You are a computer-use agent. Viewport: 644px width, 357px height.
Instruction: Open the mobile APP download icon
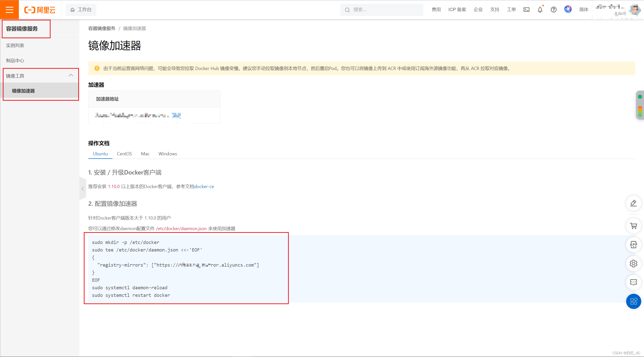point(634,244)
